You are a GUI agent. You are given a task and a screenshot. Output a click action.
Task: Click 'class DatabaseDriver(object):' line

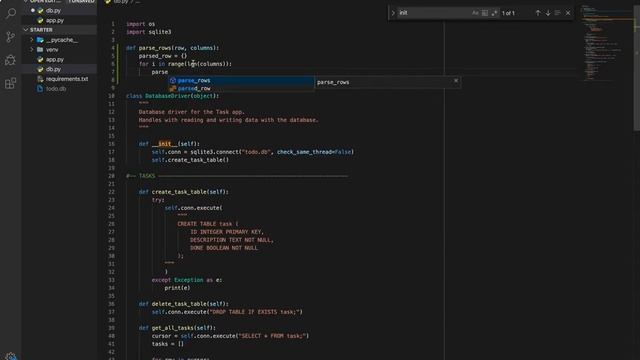pyautogui.click(x=172, y=96)
